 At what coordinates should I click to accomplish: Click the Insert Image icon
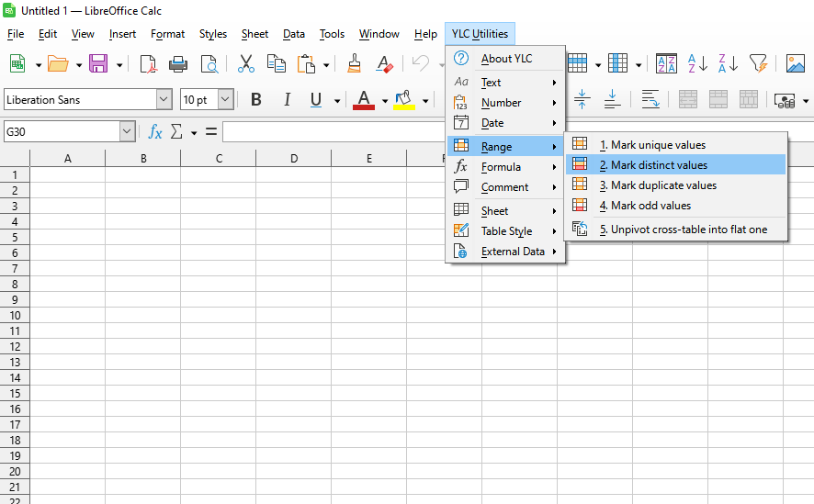[796, 63]
